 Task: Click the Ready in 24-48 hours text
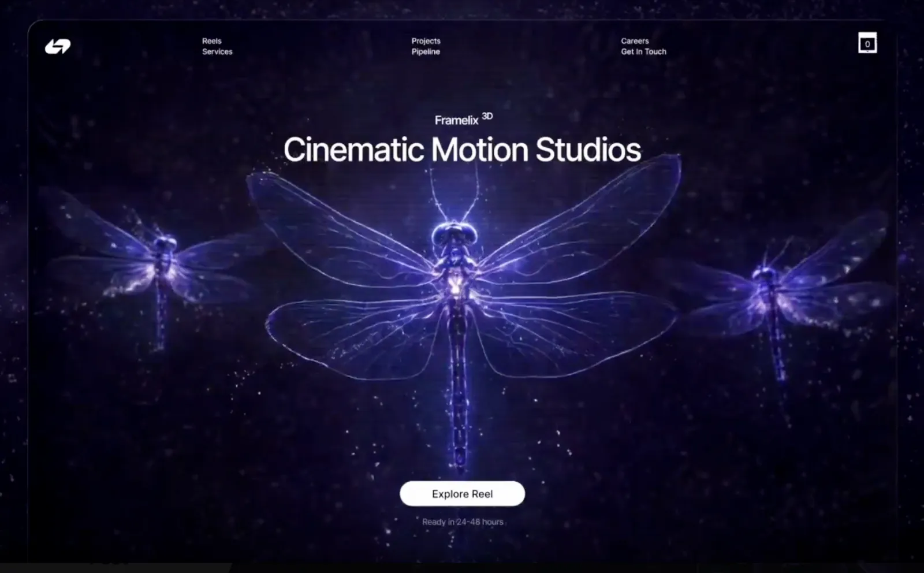[x=462, y=522]
